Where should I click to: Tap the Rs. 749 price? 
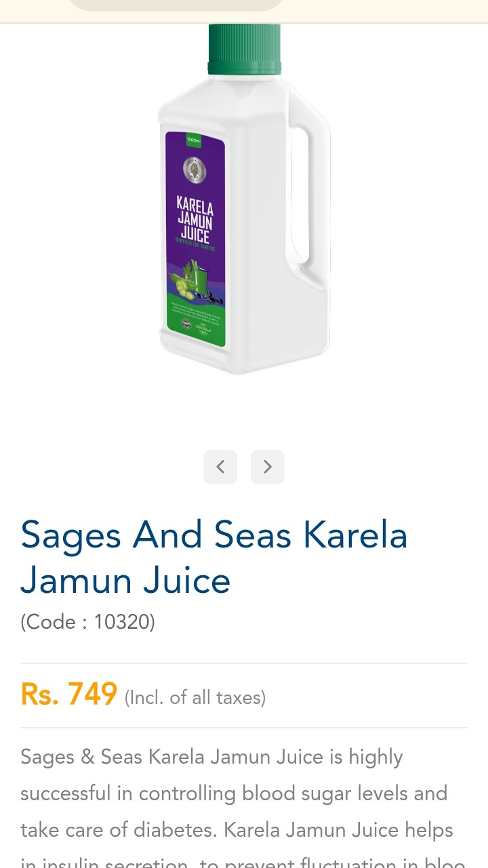[69, 695]
